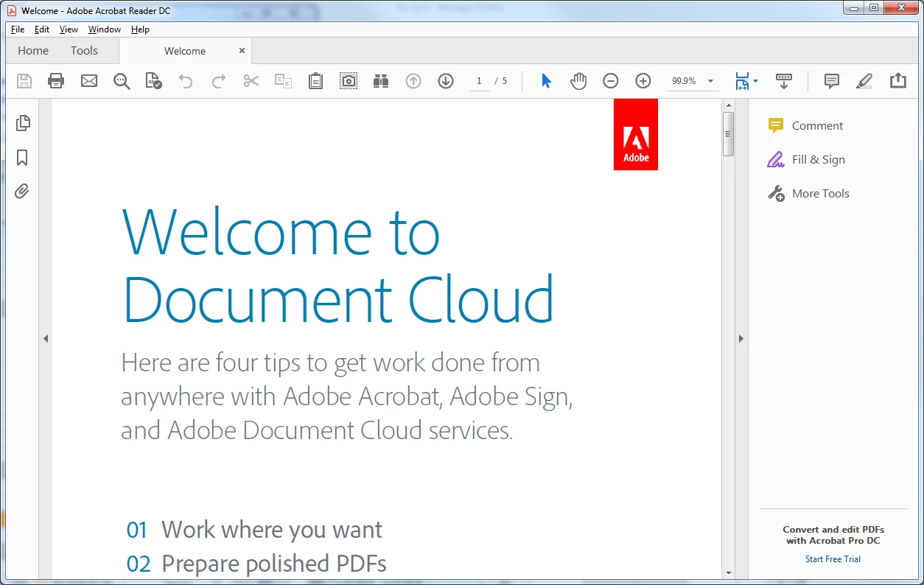
Task: Open the Window menu
Action: pyautogui.click(x=105, y=29)
